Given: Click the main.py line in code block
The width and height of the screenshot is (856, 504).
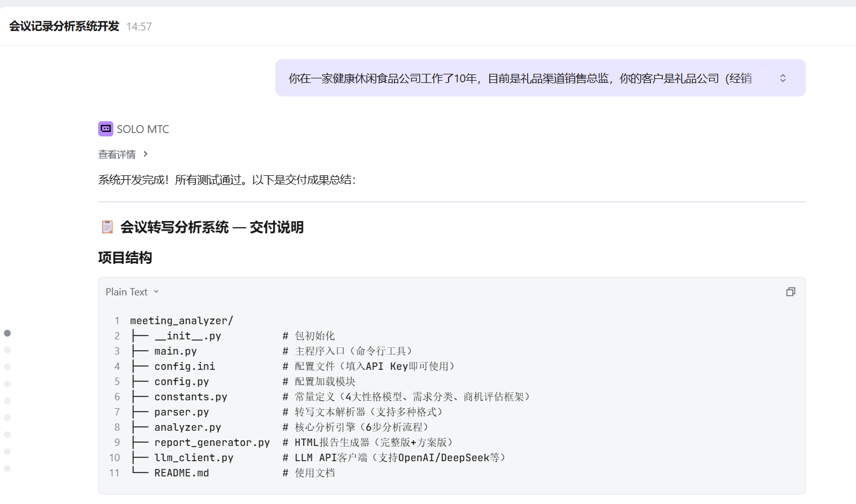Looking at the screenshot, I should (175, 351).
